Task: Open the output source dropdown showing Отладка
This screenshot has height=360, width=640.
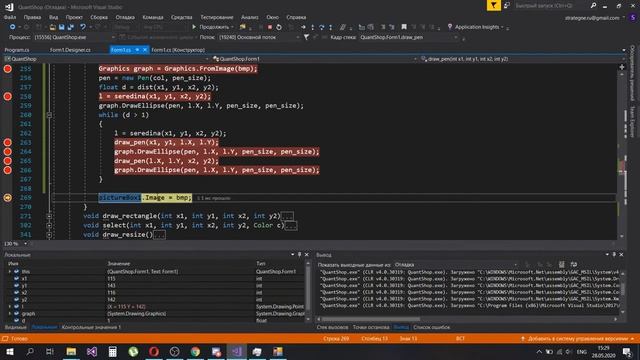Action: click(x=457, y=264)
